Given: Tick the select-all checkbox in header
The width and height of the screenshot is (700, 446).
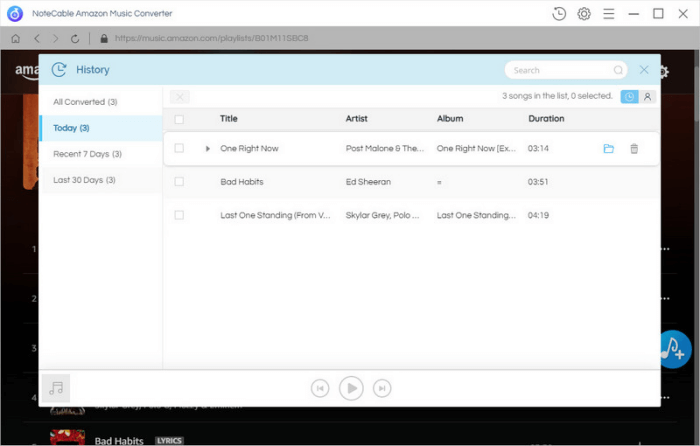Looking at the screenshot, I should [179, 119].
